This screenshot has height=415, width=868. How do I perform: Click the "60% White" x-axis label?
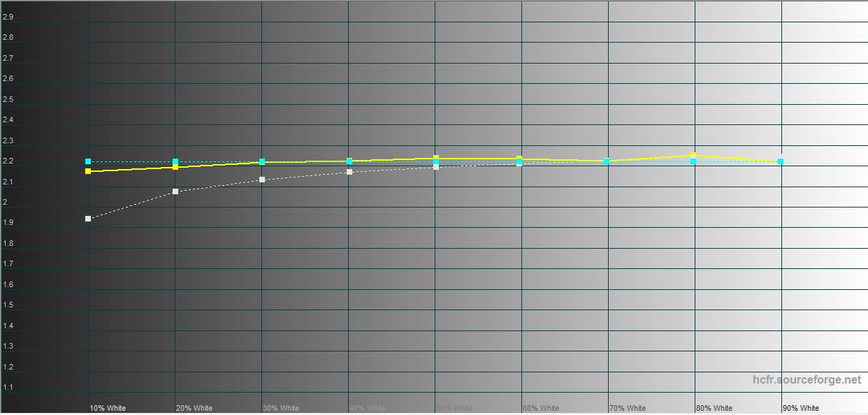coord(541,408)
